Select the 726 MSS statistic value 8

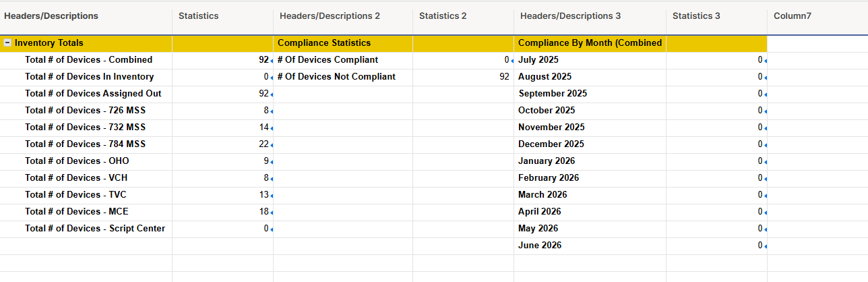(222, 111)
